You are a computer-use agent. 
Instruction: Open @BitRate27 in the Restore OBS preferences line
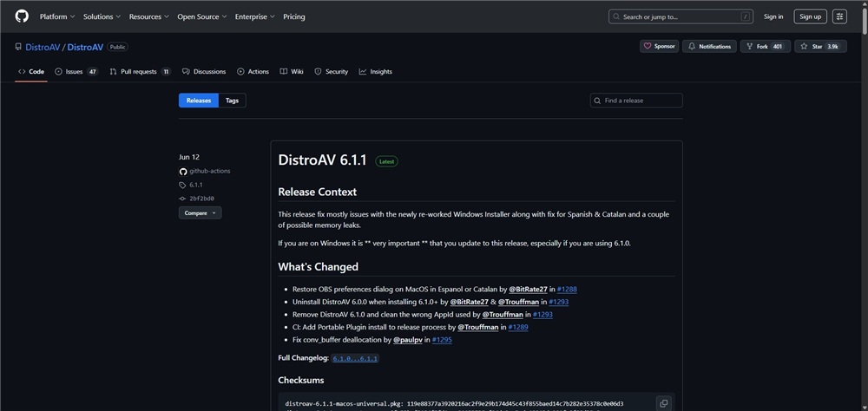pyautogui.click(x=528, y=290)
